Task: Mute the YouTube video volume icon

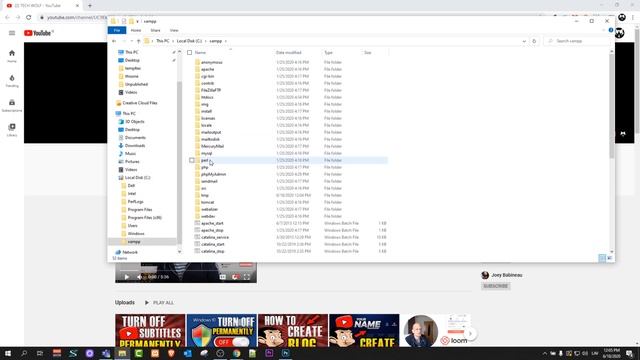Action: click(139, 277)
